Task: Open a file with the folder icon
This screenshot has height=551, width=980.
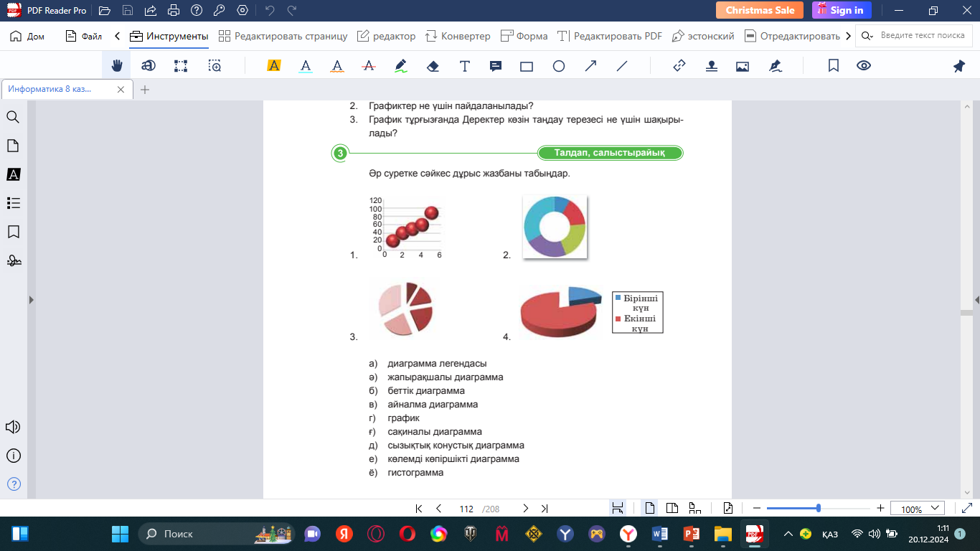Action: pos(105,11)
